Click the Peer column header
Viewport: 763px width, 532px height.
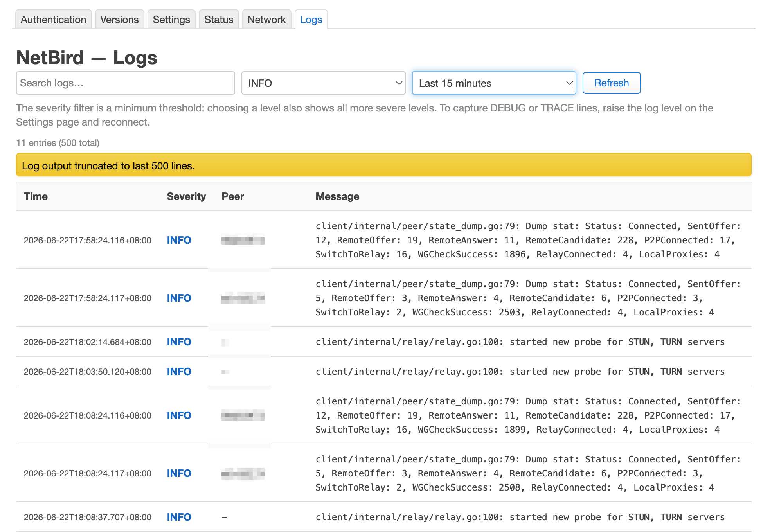click(233, 196)
